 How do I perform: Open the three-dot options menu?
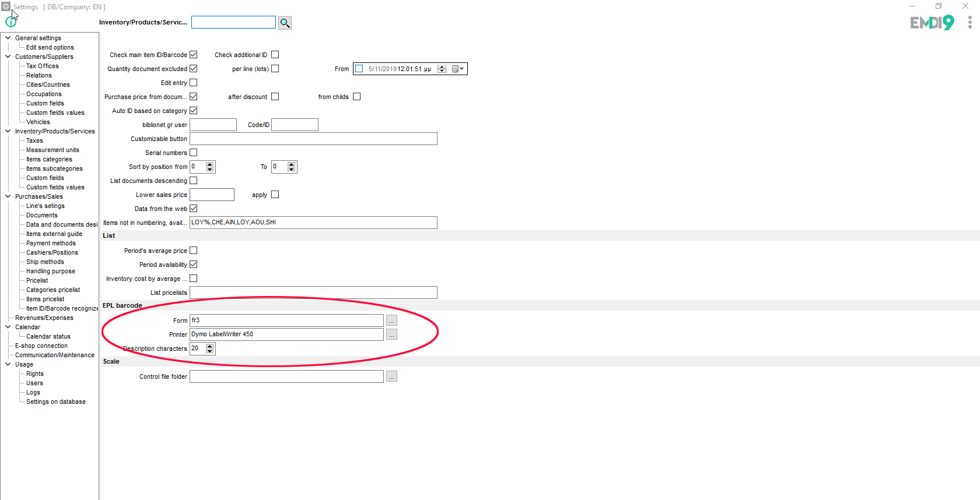coord(970,22)
